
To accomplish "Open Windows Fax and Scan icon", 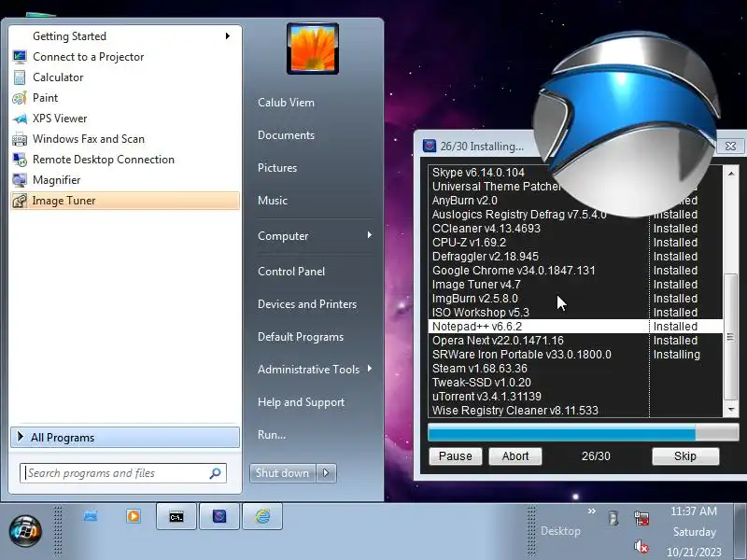I will click(x=20, y=139).
